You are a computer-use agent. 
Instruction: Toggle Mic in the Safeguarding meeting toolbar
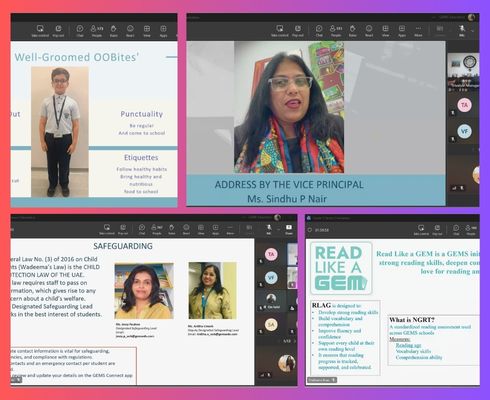click(x=269, y=229)
